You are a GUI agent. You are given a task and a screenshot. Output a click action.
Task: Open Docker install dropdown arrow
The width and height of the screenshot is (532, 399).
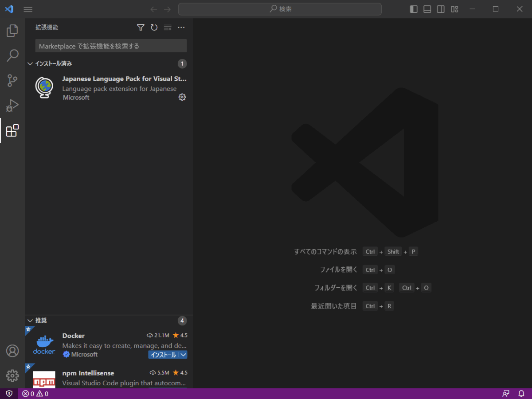pos(183,355)
